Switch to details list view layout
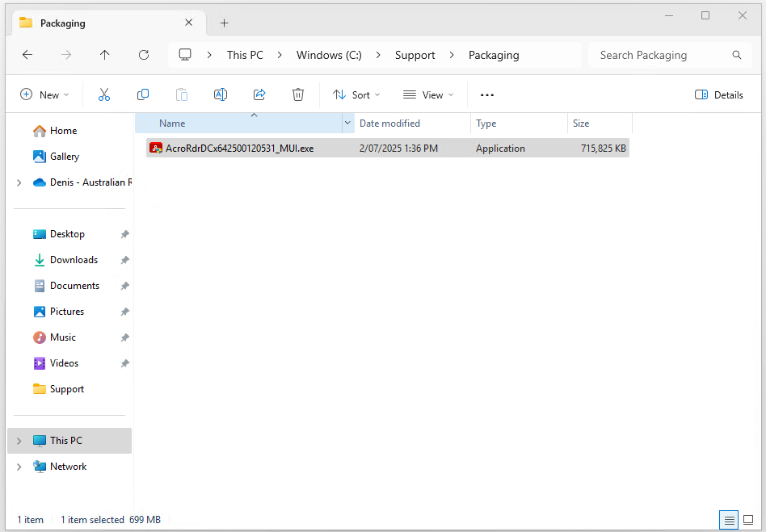 point(730,519)
